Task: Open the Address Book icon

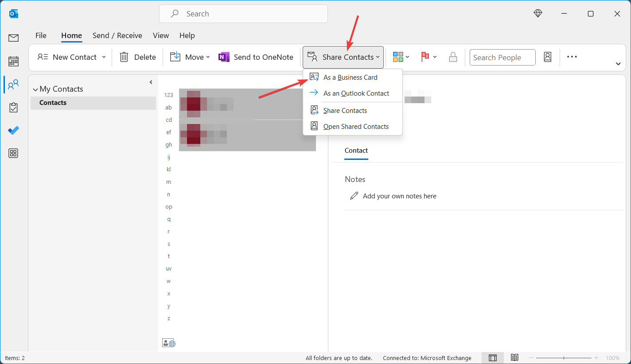Action: tap(548, 57)
